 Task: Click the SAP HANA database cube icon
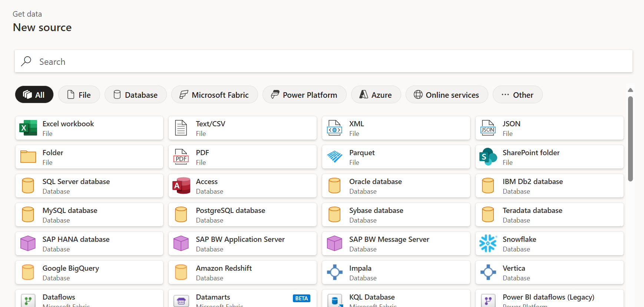point(28,244)
